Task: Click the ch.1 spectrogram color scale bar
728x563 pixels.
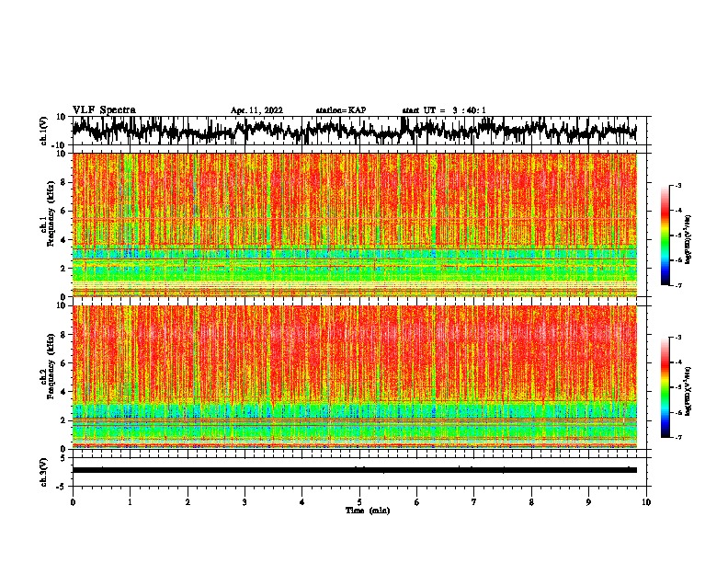Action: coord(665,236)
